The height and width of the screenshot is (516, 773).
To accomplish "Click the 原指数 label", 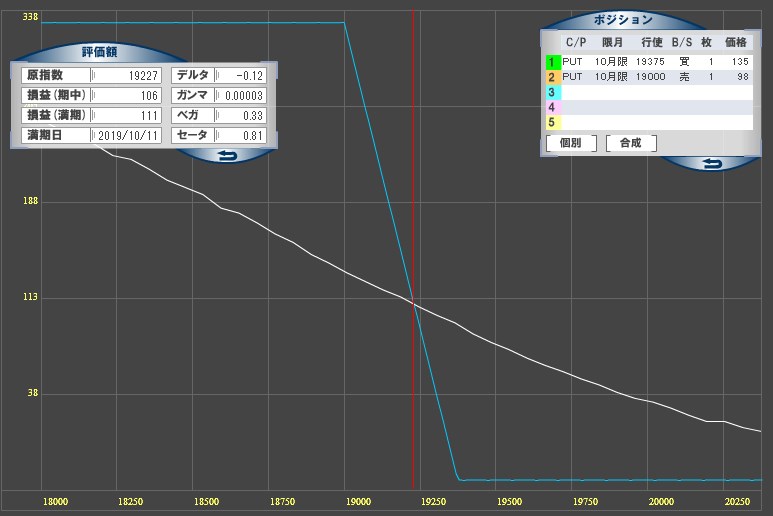I will [x=45, y=75].
